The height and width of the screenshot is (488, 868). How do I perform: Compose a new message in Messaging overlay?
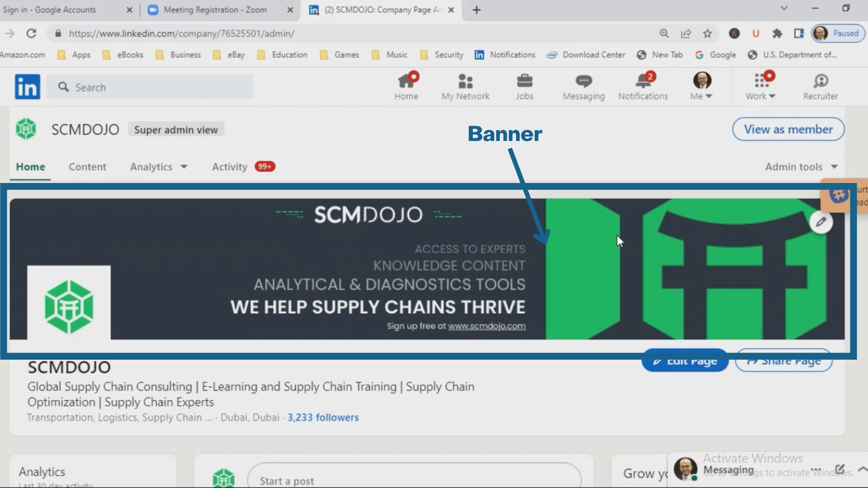[x=840, y=469]
